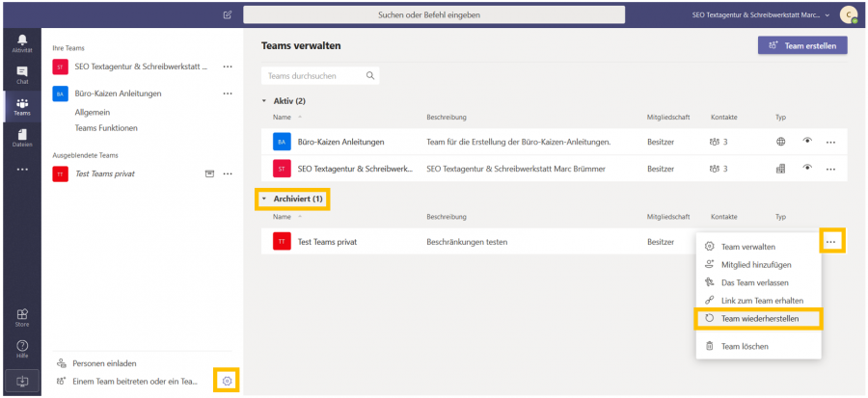Click globe type icon for Büro-Kaizen Anleitungen
Screen dimensions: 868x398
[780, 142]
